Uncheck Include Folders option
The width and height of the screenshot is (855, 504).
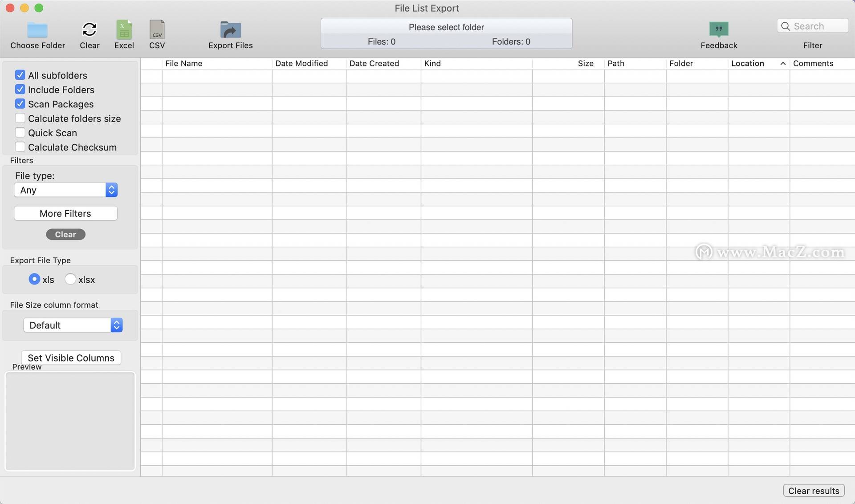[20, 89]
